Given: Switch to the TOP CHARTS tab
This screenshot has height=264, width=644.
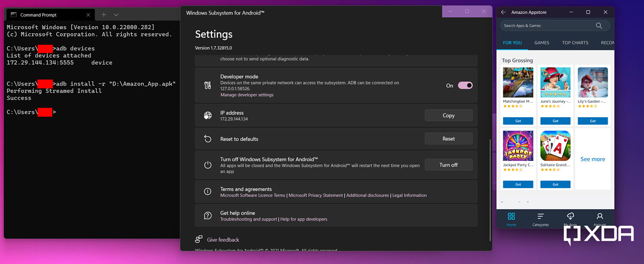Looking at the screenshot, I should [x=575, y=42].
